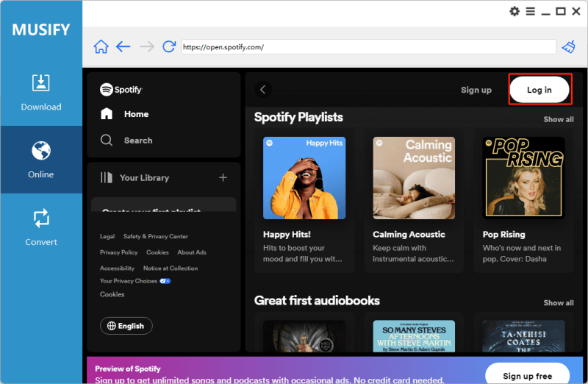Switch to the Download tab
The image size is (588, 384).
[41, 92]
